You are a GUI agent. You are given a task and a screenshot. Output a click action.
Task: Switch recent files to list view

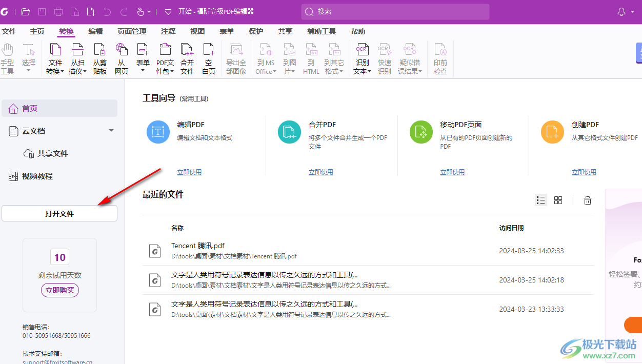tap(541, 200)
